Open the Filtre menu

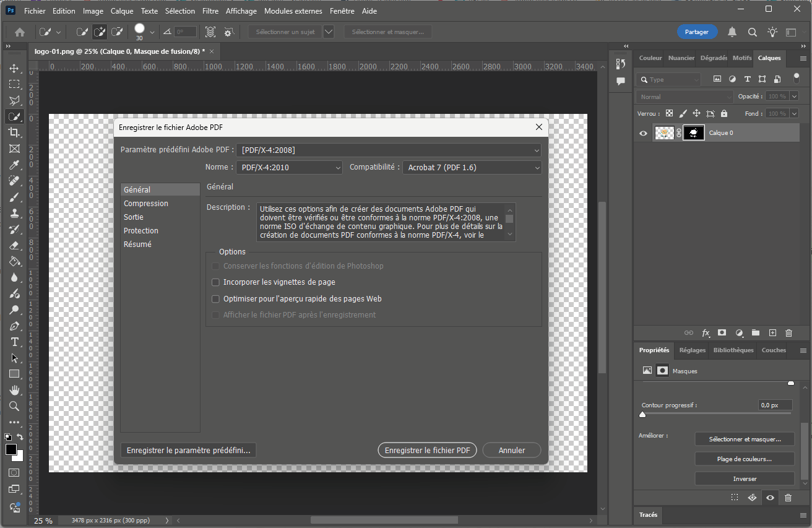click(210, 11)
